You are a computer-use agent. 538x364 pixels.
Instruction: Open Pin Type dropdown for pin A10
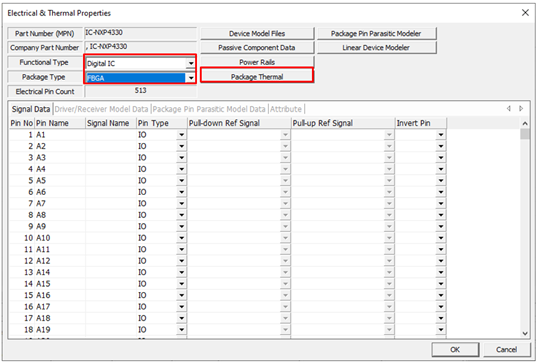pos(182,238)
